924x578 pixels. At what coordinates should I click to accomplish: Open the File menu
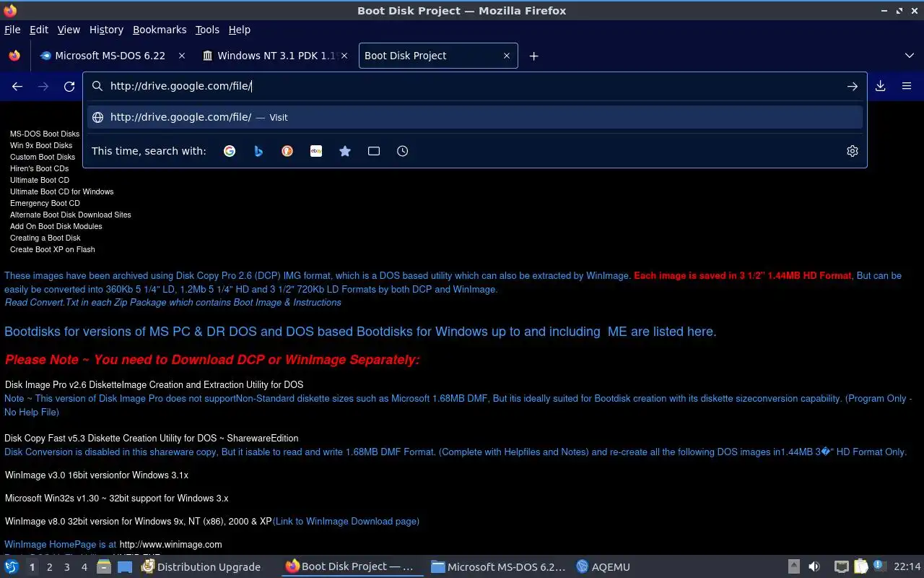click(12, 30)
